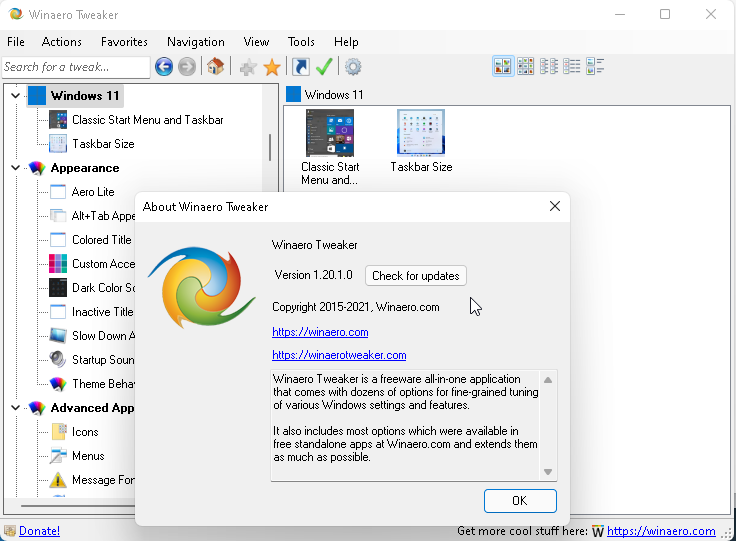The height and width of the screenshot is (541, 736).
Task: Open the Navigation menu
Action: (x=196, y=42)
